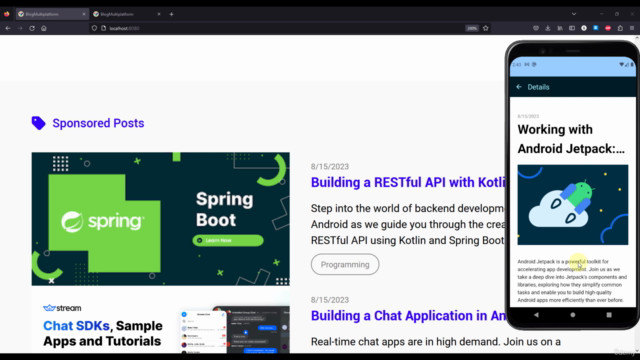The height and width of the screenshot is (360, 640).
Task: Reset the 200% zoom level badge
Action: coord(472,28)
